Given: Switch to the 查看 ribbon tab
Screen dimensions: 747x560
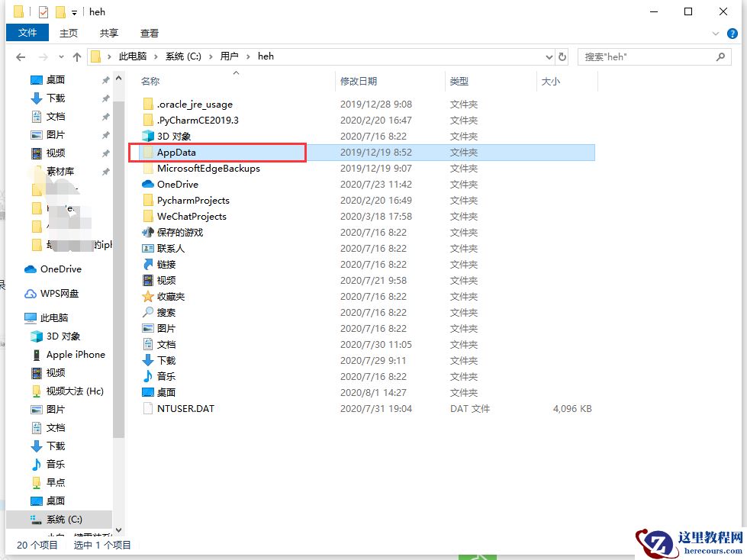Looking at the screenshot, I should pyautogui.click(x=149, y=33).
